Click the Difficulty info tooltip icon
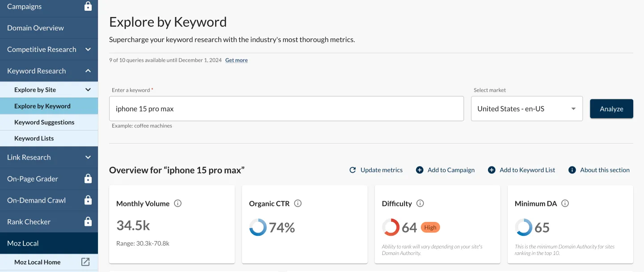Image resolution: width=644 pixels, height=272 pixels. pyautogui.click(x=420, y=203)
